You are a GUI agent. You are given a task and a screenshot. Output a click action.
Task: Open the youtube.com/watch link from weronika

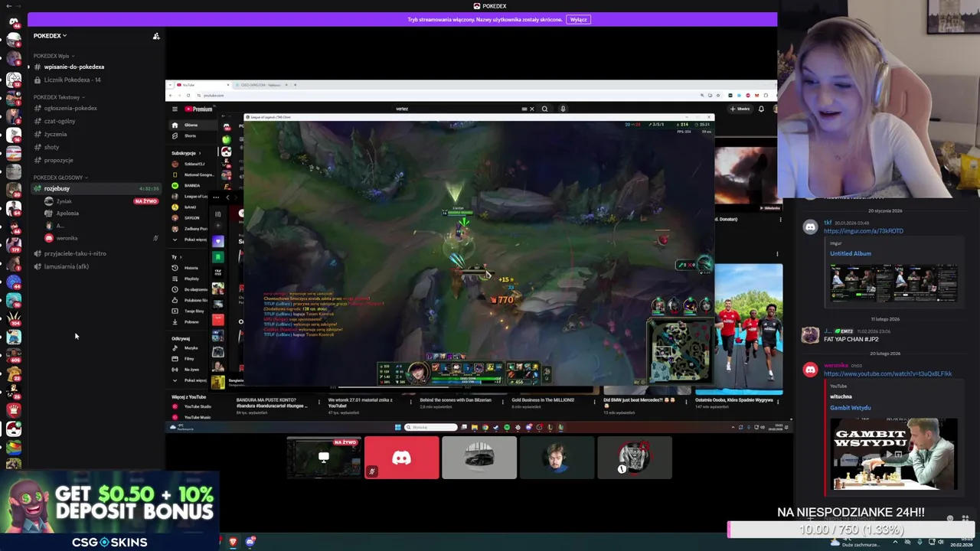coord(888,373)
